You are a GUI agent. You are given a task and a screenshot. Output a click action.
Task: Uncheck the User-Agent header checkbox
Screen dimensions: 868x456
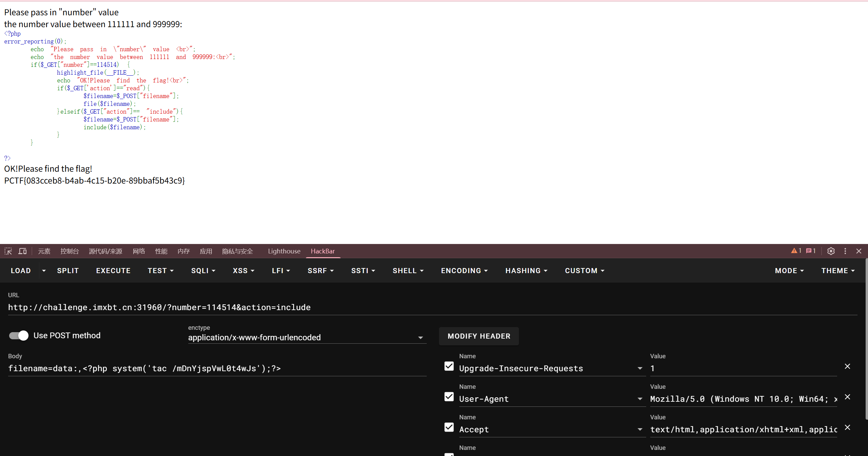449,397
